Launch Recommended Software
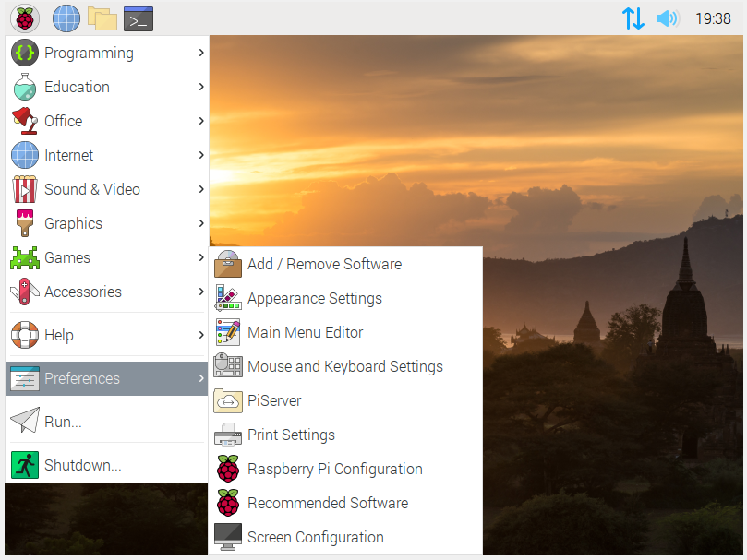This screenshot has width=747, height=560. pos(346,503)
